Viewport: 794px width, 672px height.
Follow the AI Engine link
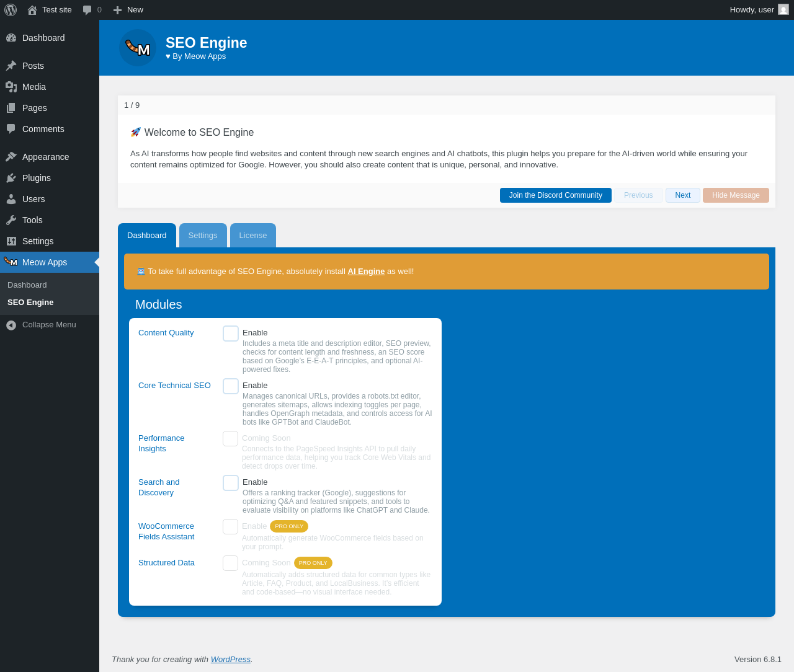[366, 272]
